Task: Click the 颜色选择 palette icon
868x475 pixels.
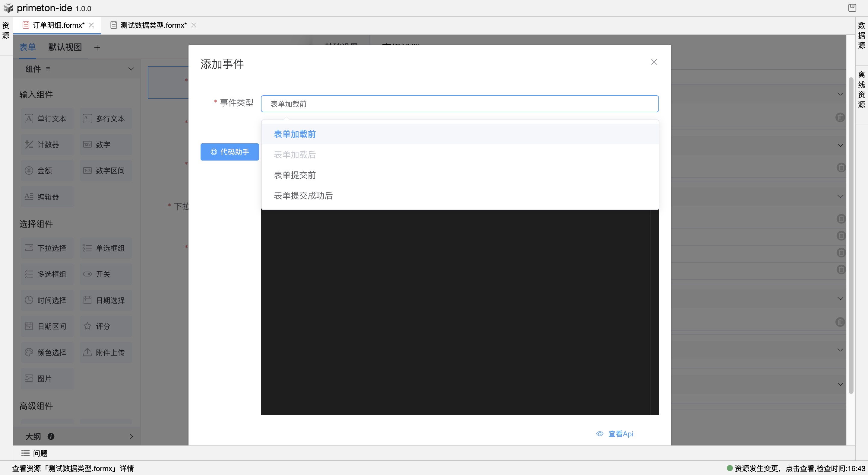Action: [x=29, y=352]
